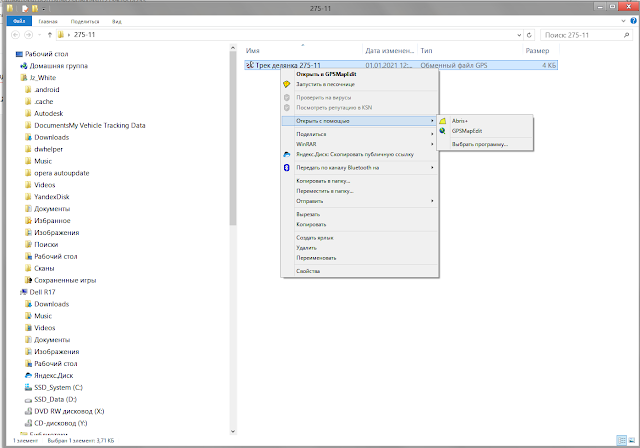Screen dimensions: 640x448
Task: Go up one folder level with the up arrow
Action: coord(50,35)
